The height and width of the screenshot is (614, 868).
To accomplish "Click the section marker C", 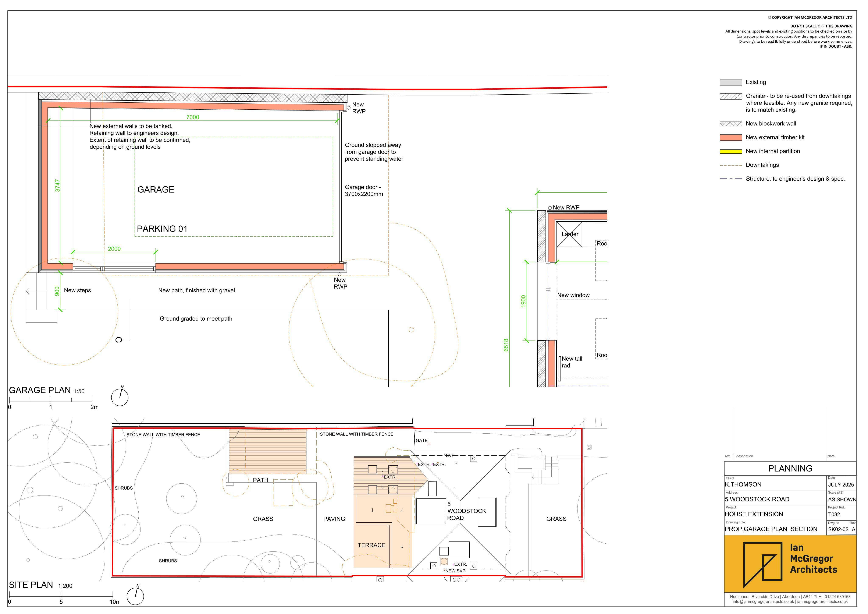I will click(x=119, y=340).
